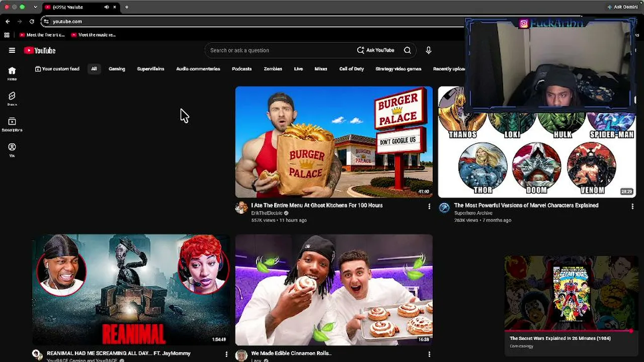Filter feed by Live
The height and width of the screenshot is (362, 644).
[298, 69]
